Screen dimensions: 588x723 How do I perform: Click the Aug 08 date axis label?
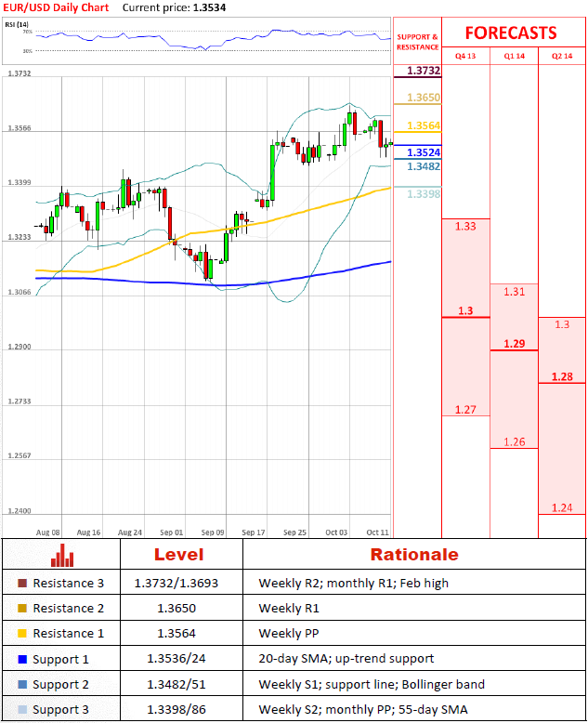click(x=48, y=532)
